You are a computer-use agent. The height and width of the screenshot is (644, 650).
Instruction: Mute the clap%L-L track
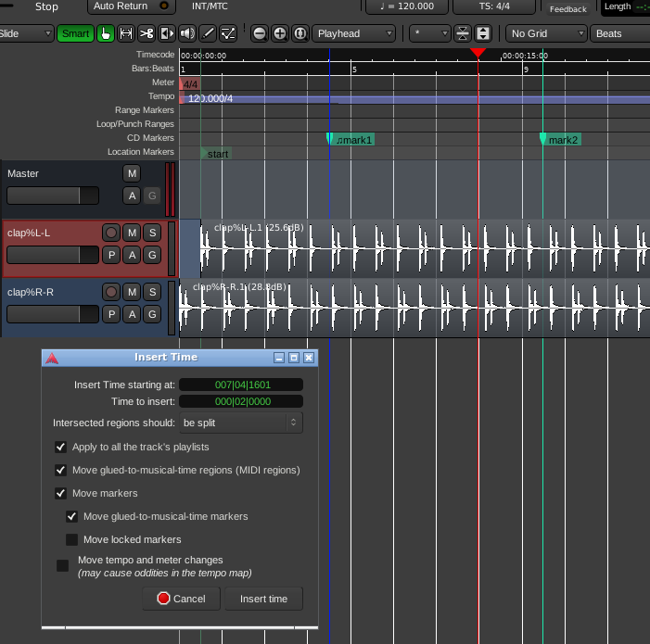point(132,233)
